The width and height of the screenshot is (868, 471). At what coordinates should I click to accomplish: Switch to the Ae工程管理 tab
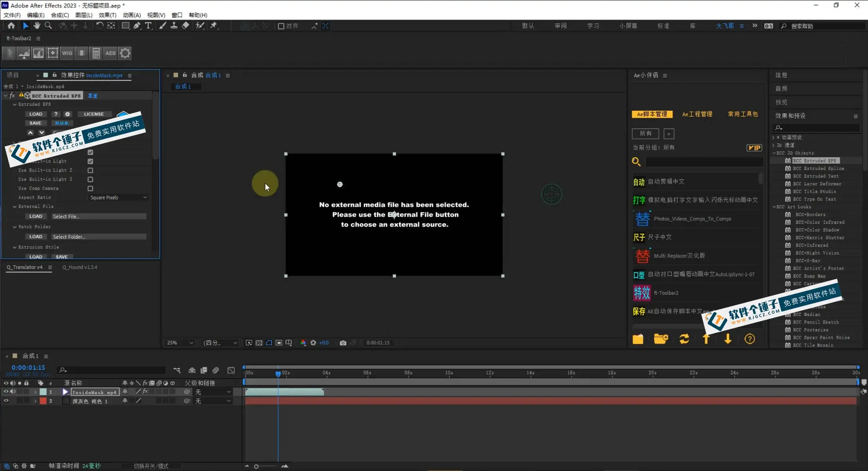[697, 114]
